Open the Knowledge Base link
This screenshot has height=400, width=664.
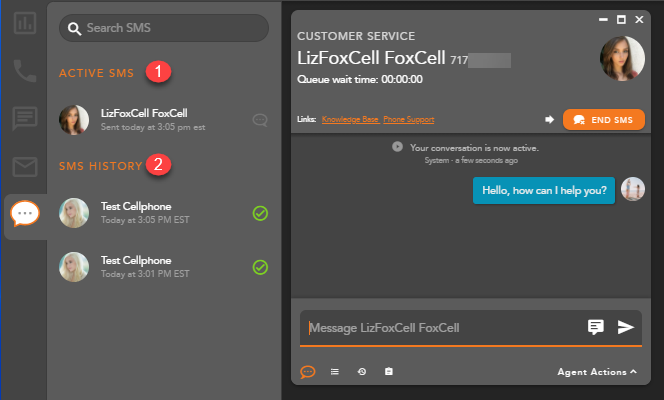(x=350, y=119)
